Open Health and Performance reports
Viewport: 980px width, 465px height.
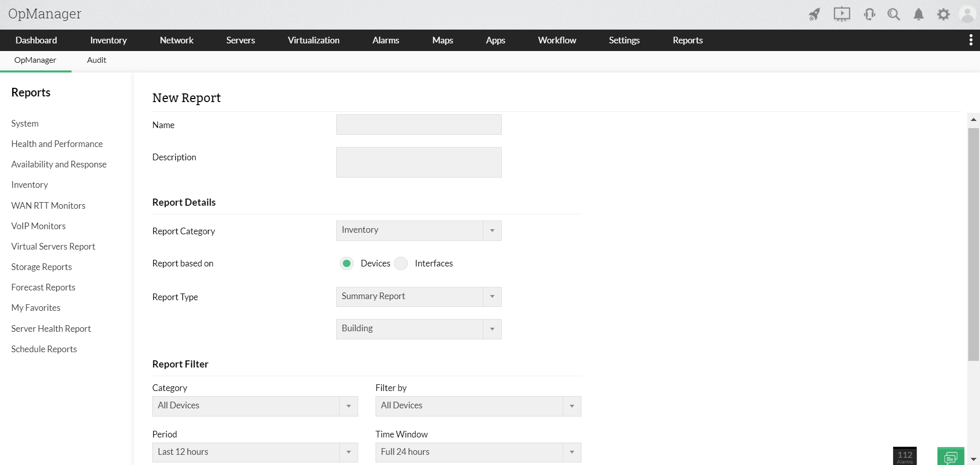tap(57, 144)
